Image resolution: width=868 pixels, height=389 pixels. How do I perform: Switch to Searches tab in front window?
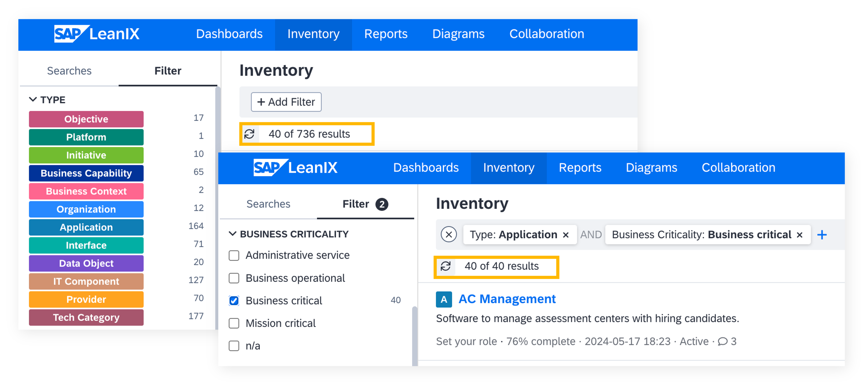[268, 204]
